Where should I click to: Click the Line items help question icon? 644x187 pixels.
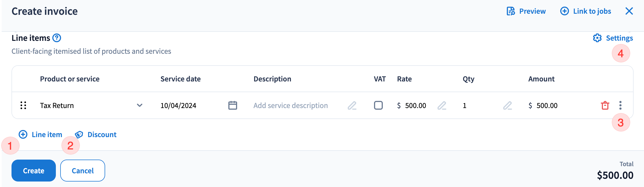(x=57, y=38)
